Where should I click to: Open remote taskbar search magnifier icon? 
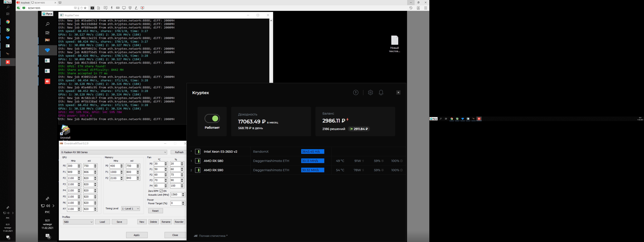pyautogui.click(x=48, y=24)
